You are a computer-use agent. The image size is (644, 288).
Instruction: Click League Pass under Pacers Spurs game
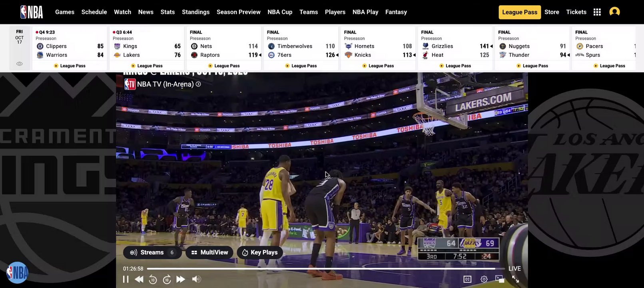[610, 66]
